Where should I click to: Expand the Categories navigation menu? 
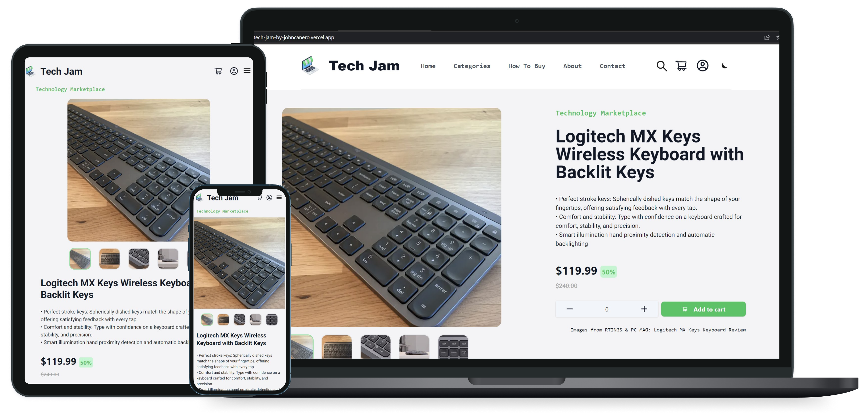[472, 66]
